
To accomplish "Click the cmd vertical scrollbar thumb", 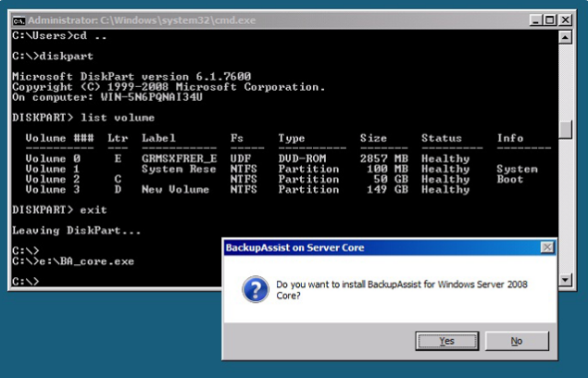I will pos(566,130).
